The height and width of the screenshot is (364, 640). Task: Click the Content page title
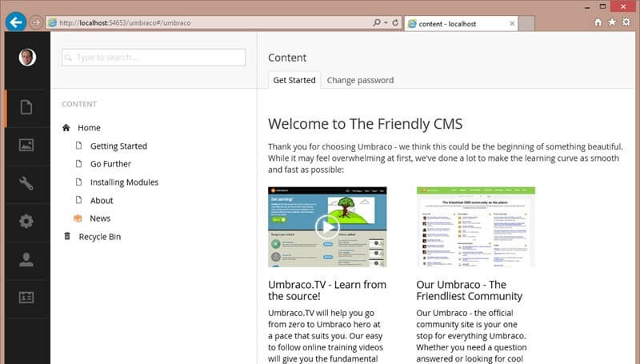point(287,58)
